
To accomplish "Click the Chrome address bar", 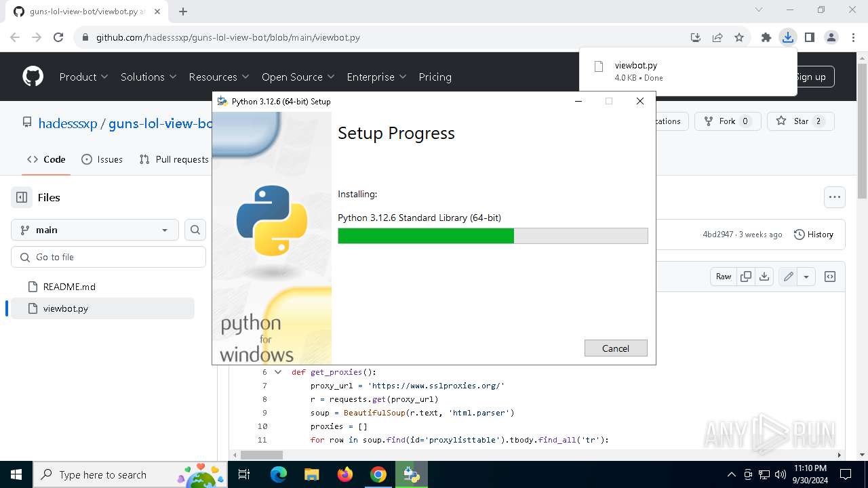I will (x=380, y=37).
